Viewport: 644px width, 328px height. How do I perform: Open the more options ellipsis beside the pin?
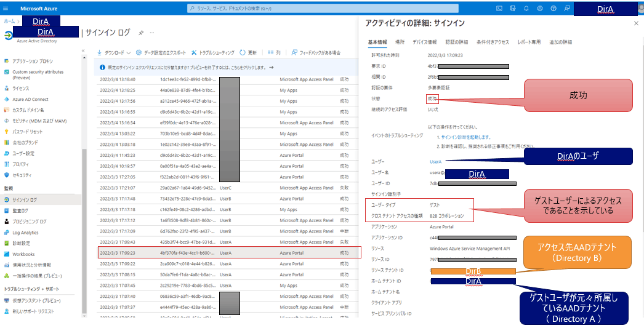[152, 33]
